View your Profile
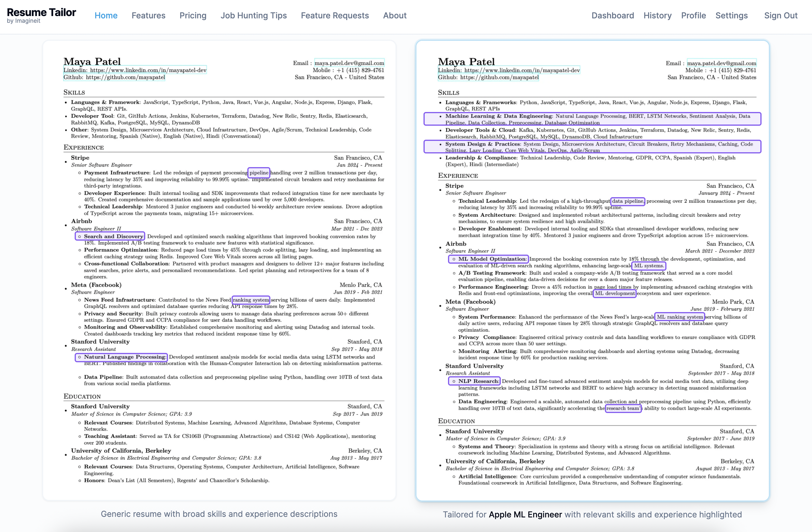The width and height of the screenshot is (812, 532). click(x=693, y=15)
